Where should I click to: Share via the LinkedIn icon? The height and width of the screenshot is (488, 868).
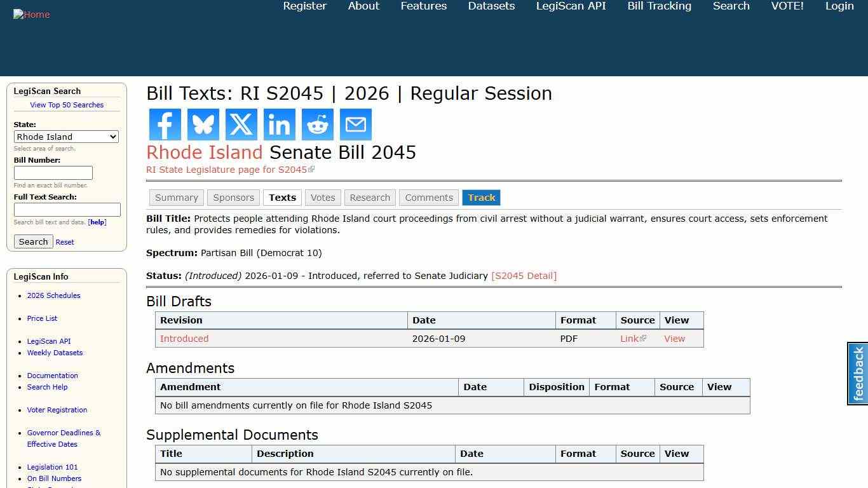click(x=279, y=124)
